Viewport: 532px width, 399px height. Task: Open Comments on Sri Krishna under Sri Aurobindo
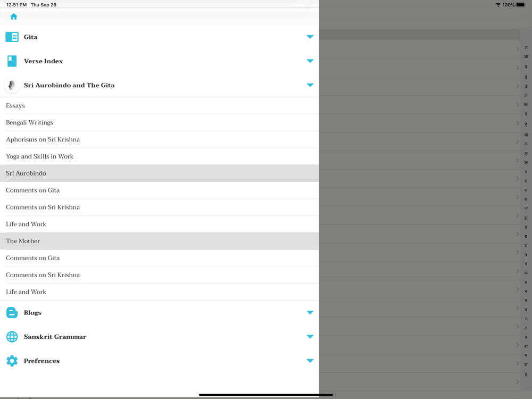tap(160, 207)
